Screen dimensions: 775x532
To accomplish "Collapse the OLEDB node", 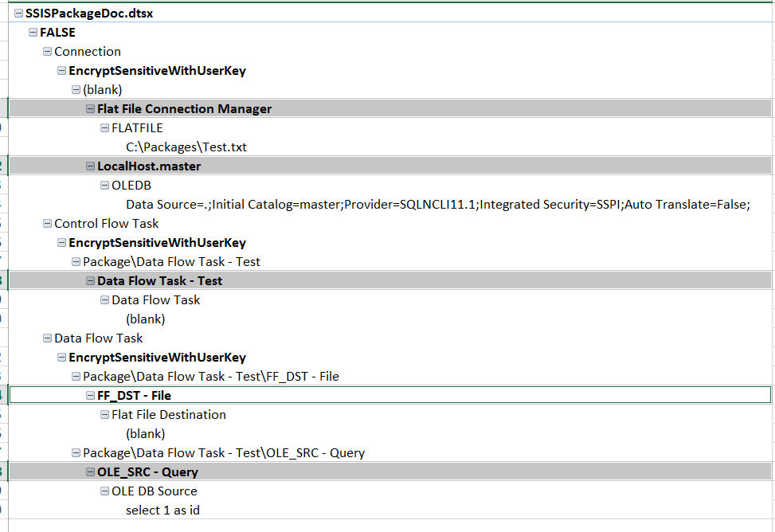I will [x=105, y=186].
